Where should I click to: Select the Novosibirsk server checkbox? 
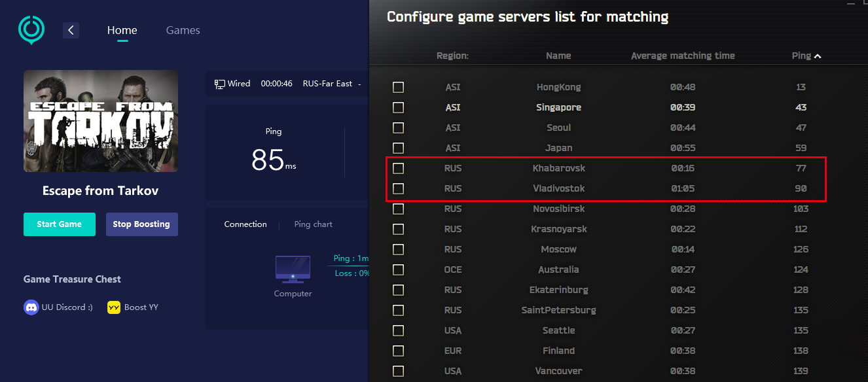tap(398, 209)
